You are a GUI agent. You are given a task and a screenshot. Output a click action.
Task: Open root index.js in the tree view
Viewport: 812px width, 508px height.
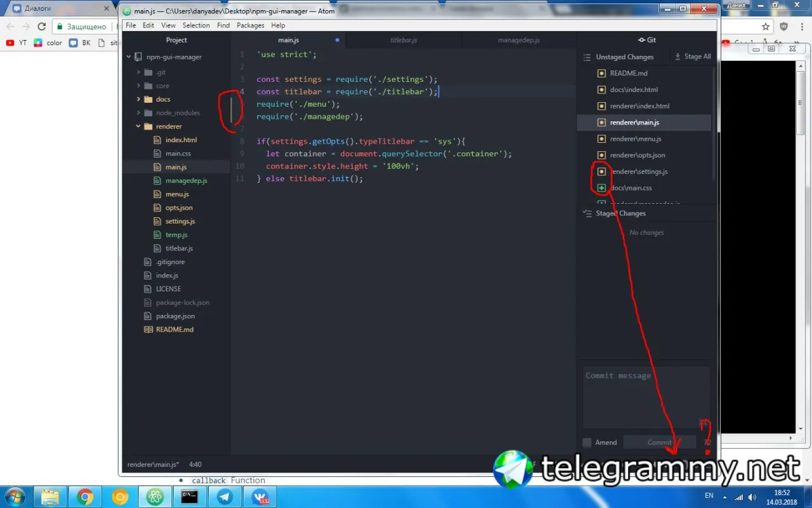click(167, 276)
